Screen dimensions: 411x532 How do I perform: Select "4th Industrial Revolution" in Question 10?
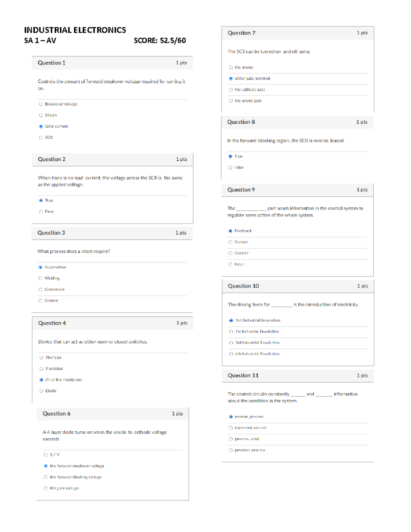pos(231,353)
